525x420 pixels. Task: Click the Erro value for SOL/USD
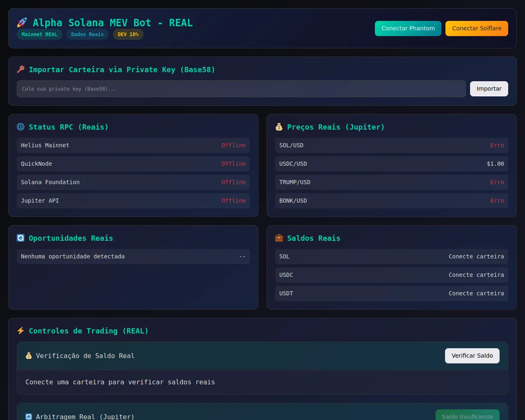[x=497, y=145]
